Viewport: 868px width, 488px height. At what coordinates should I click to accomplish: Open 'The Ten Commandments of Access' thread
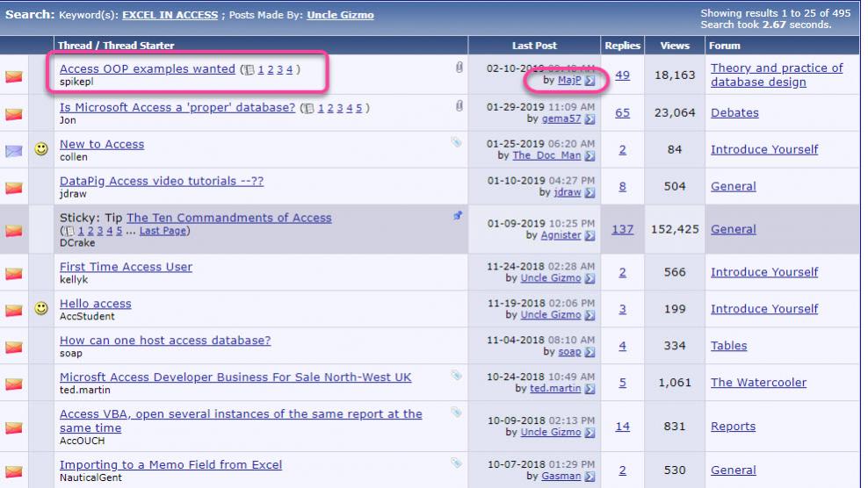(x=228, y=218)
